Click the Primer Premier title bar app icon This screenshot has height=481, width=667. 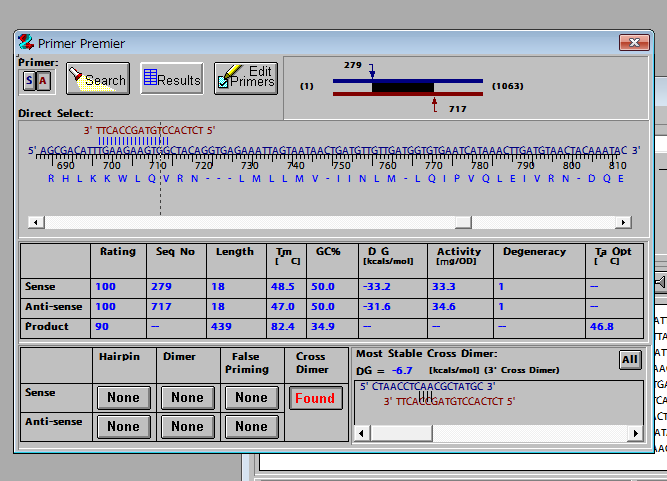pyautogui.click(x=27, y=43)
